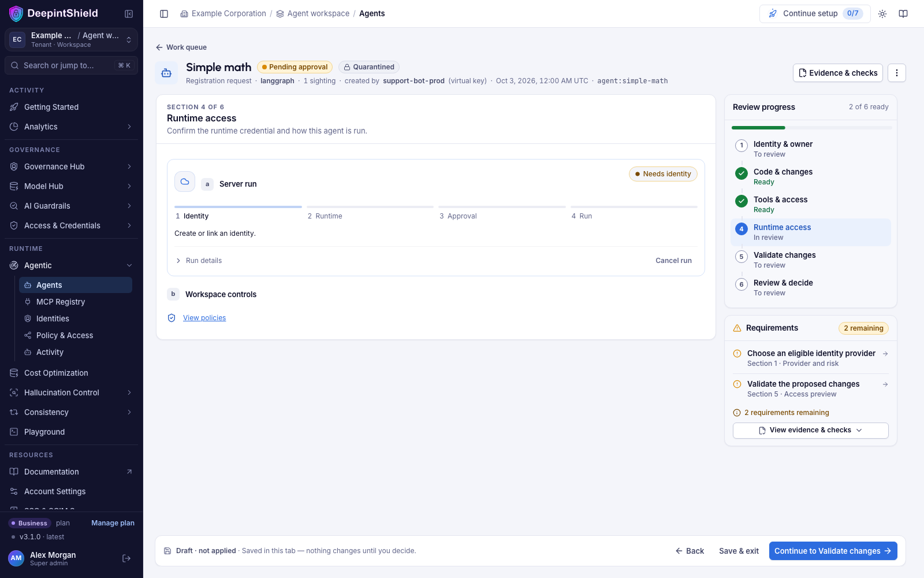
Task: Open the tenant workspace switcher
Action: [x=71, y=39]
